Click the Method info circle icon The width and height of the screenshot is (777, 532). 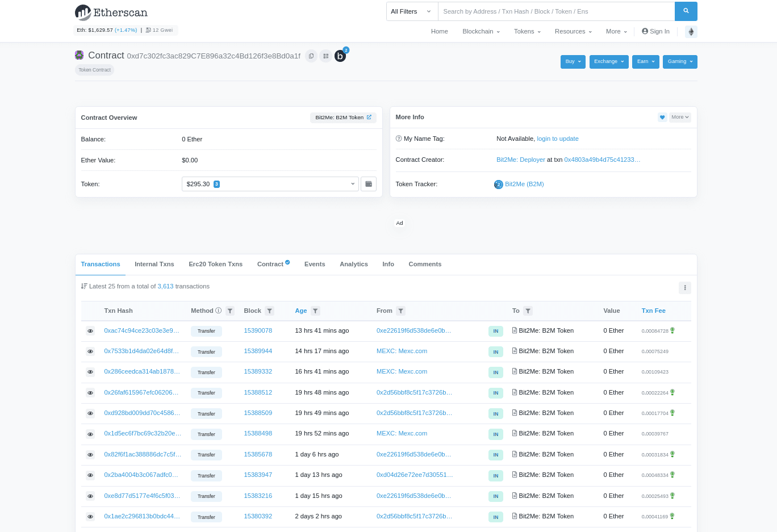(x=219, y=311)
